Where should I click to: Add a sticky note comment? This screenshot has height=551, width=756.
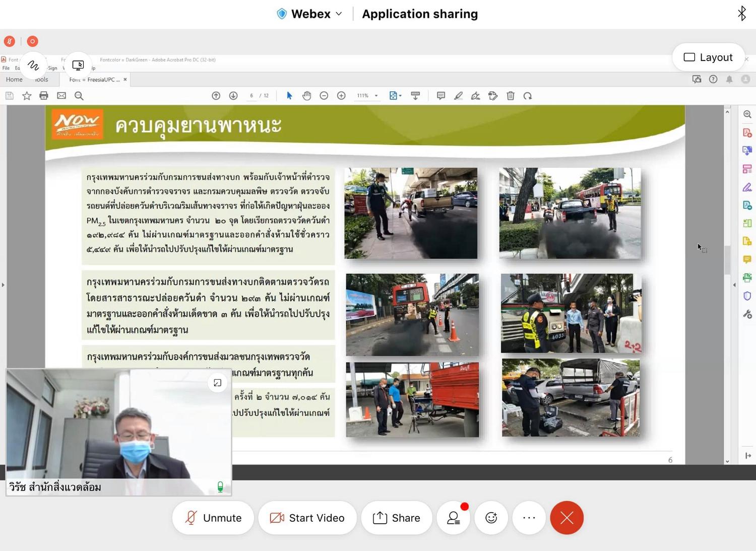coord(441,96)
